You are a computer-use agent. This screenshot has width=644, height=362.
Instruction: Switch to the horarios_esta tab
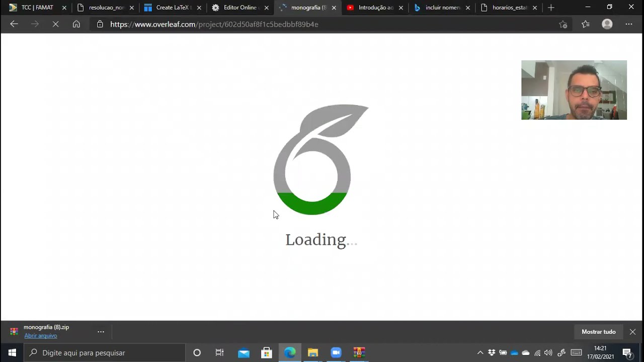coord(509,8)
